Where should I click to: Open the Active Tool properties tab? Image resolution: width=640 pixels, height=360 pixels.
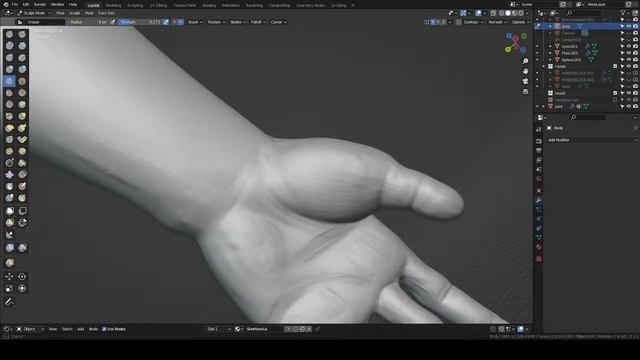(x=539, y=129)
